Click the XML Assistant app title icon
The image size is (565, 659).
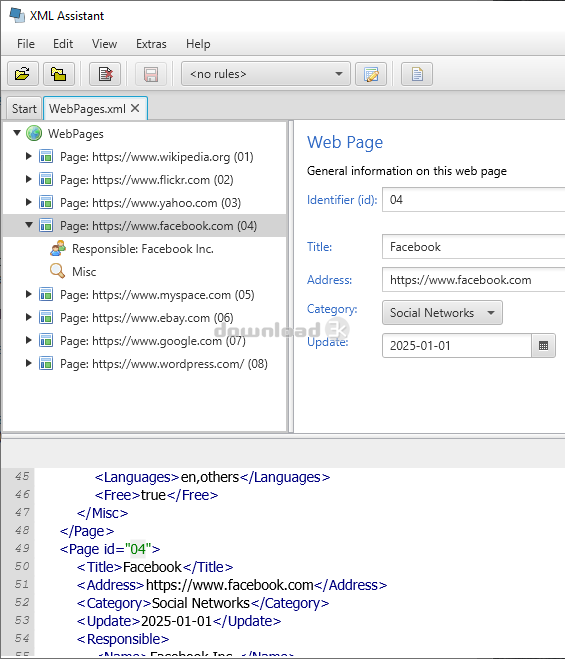click(x=17, y=15)
